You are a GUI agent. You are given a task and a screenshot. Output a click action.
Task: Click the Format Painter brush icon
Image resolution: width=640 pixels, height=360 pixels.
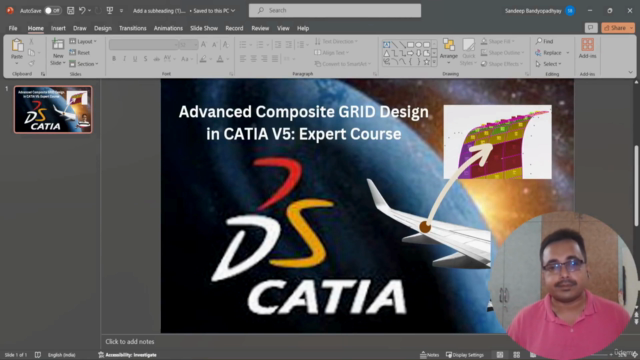[31, 63]
